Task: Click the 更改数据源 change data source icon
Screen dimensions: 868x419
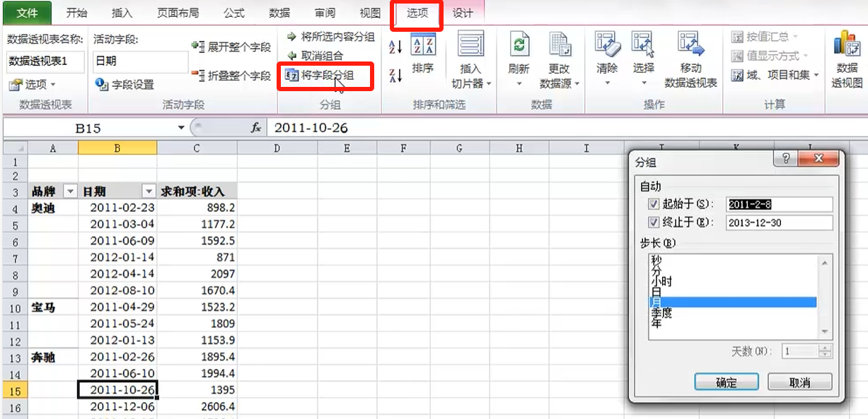Action: click(x=560, y=44)
